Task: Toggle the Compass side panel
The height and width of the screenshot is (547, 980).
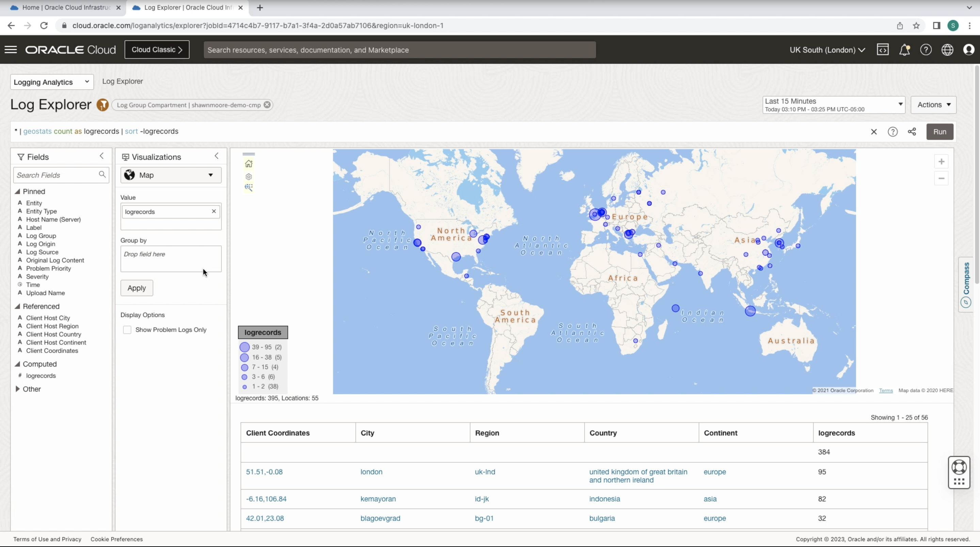Action: 966,285
